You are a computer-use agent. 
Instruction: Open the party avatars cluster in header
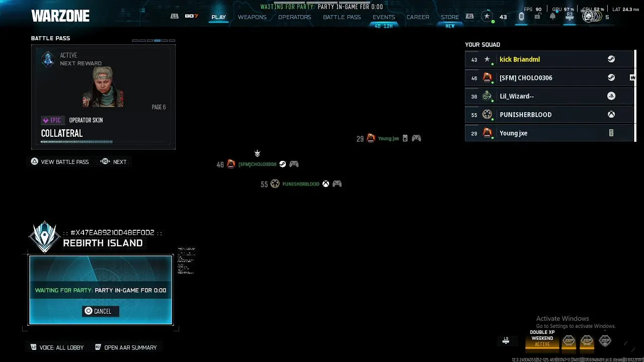tap(592, 17)
